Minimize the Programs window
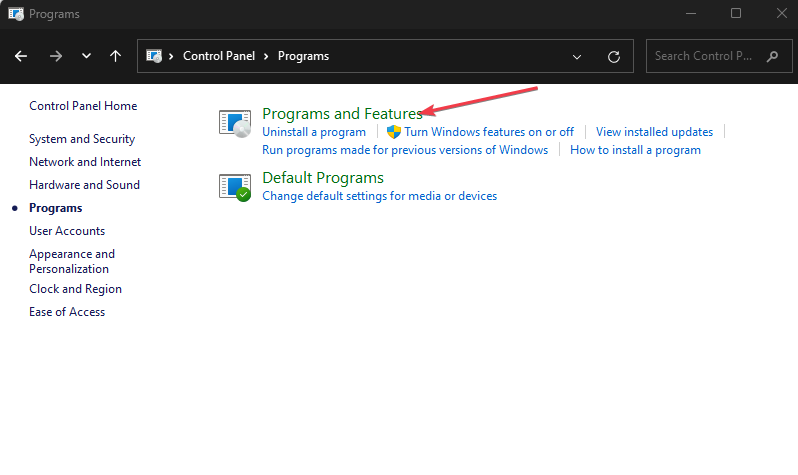 click(x=691, y=14)
